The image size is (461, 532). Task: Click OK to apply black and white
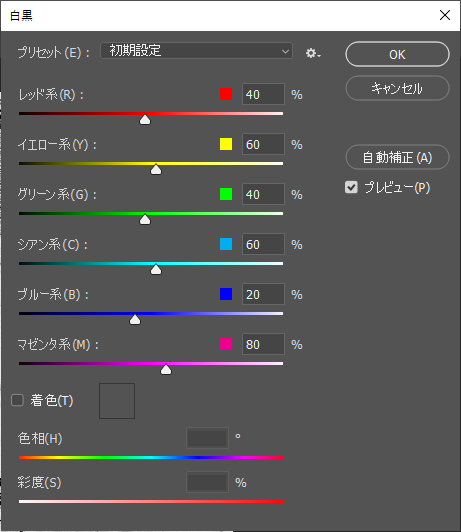pyautogui.click(x=398, y=54)
